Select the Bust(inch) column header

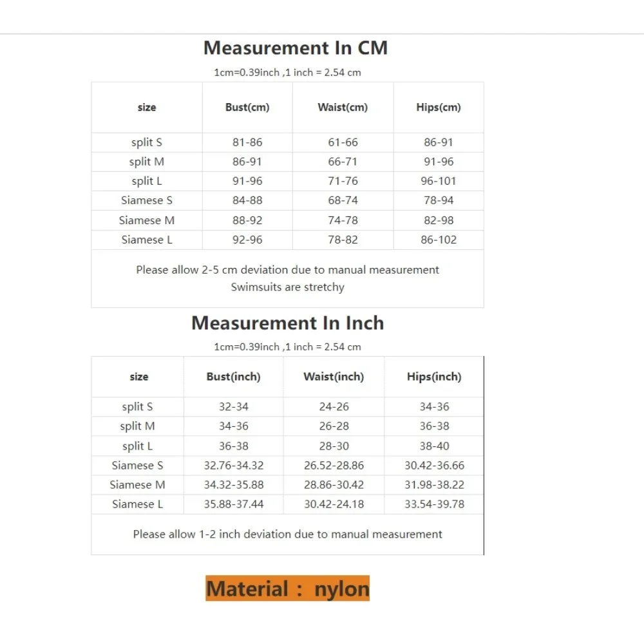pos(233,377)
